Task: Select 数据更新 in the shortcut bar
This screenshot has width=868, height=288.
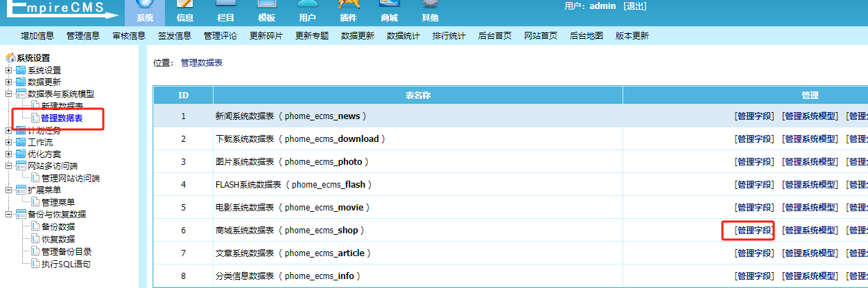Action: (358, 36)
